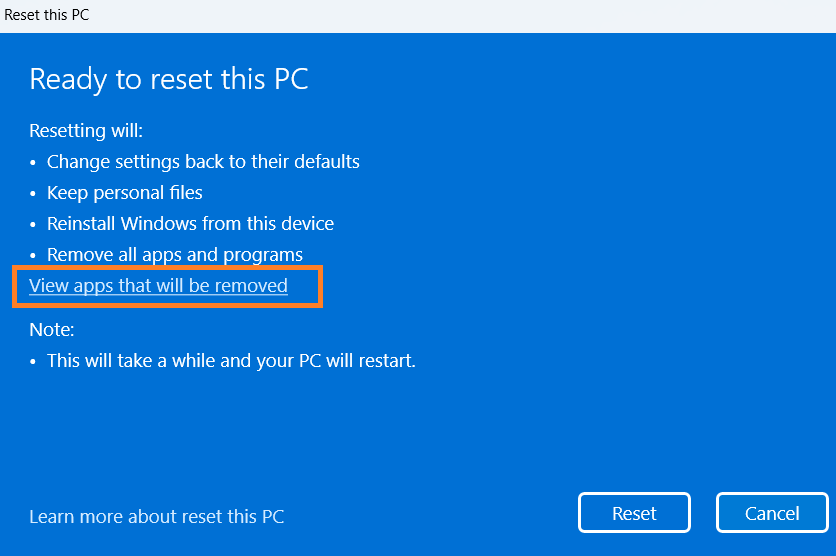Cancel the reset dialog
The width and height of the screenshot is (836, 556).
tap(772, 513)
